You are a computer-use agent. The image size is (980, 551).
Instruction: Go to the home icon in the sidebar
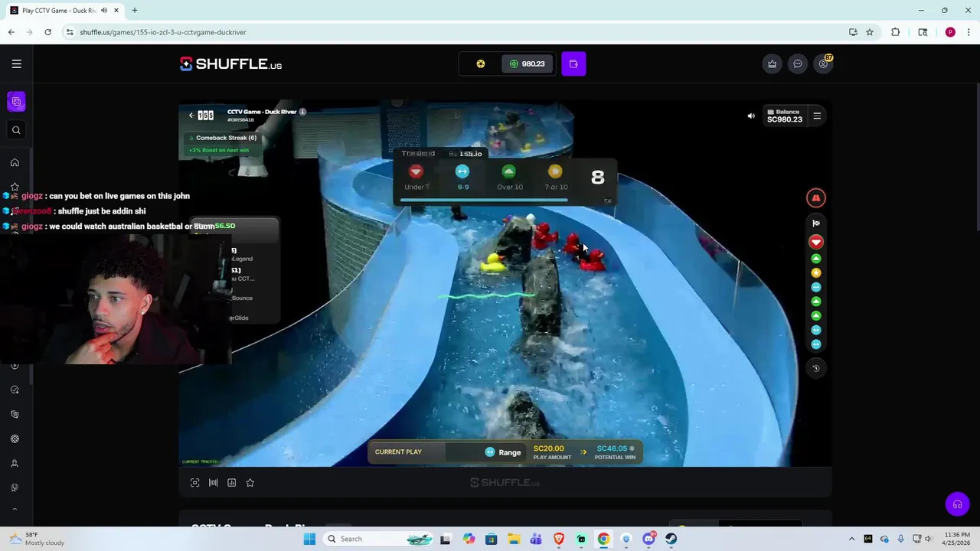(x=15, y=162)
